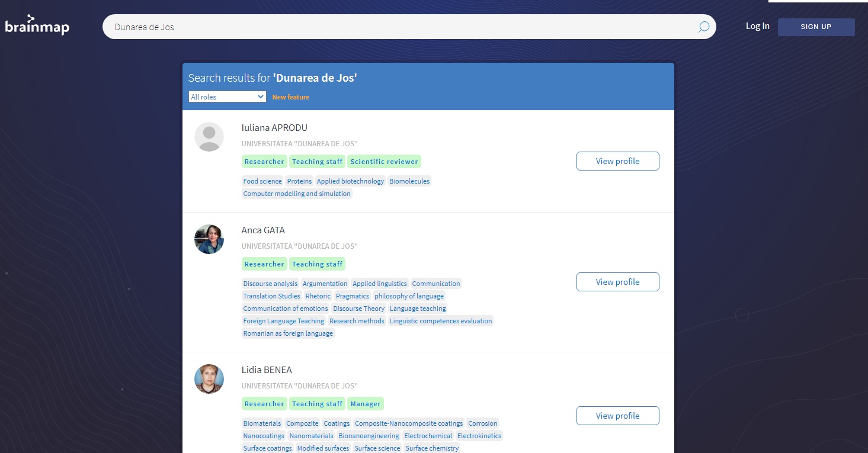Click the brainmap logo

(37, 25)
